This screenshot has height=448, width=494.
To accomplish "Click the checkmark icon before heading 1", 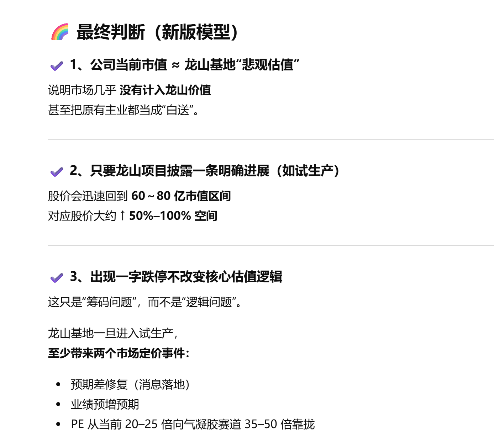I will 57,65.
